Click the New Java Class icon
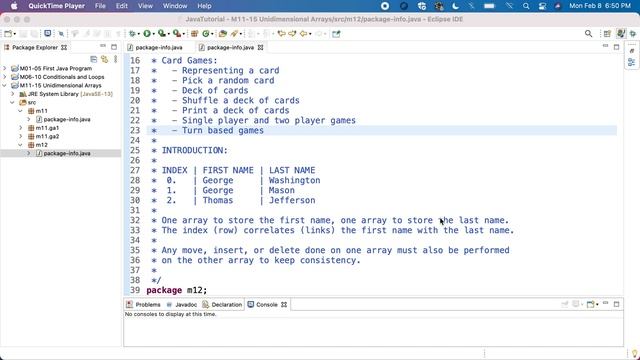The height and width of the screenshot is (360, 640). tap(206, 34)
